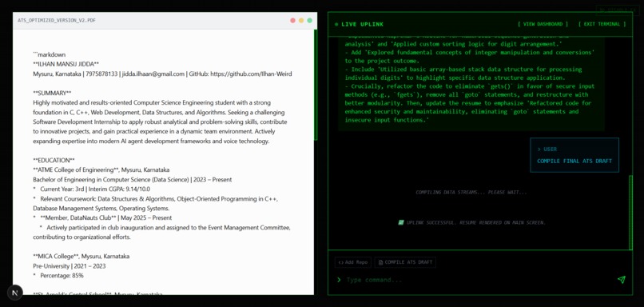Image resolution: width=644 pixels, height=307 pixels.
Task: Send the command with the paper plane icon
Action: pyautogui.click(x=622, y=280)
